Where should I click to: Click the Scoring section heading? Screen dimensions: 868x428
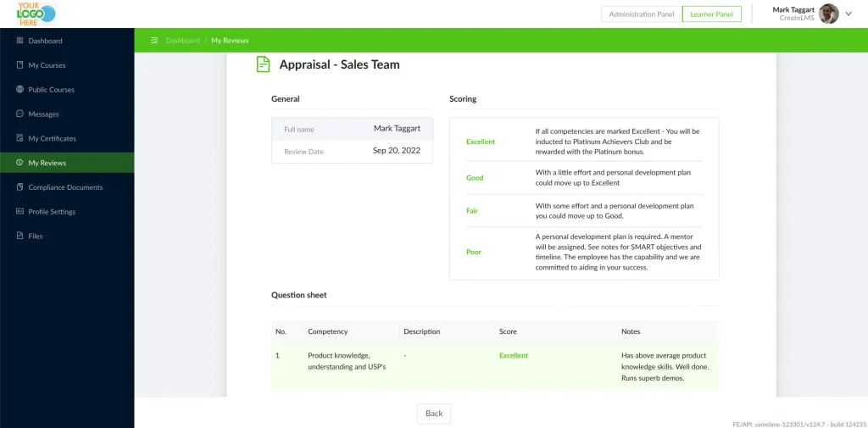[463, 98]
